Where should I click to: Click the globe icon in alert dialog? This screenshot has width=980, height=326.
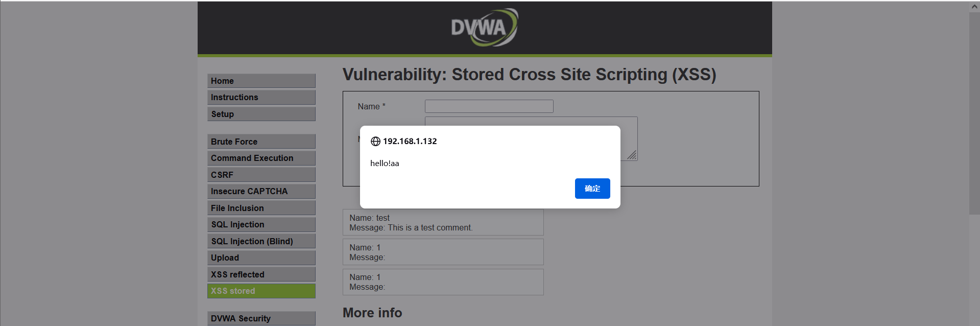tap(375, 142)
